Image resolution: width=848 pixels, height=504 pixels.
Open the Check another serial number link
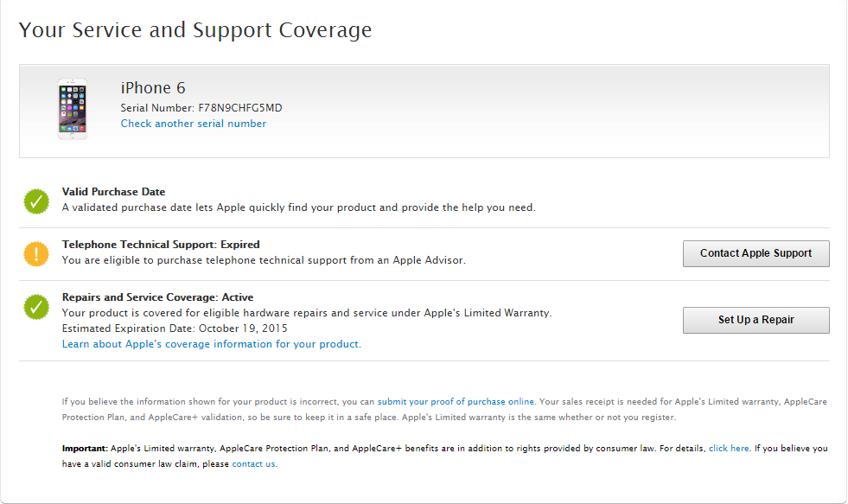(194, 124)
